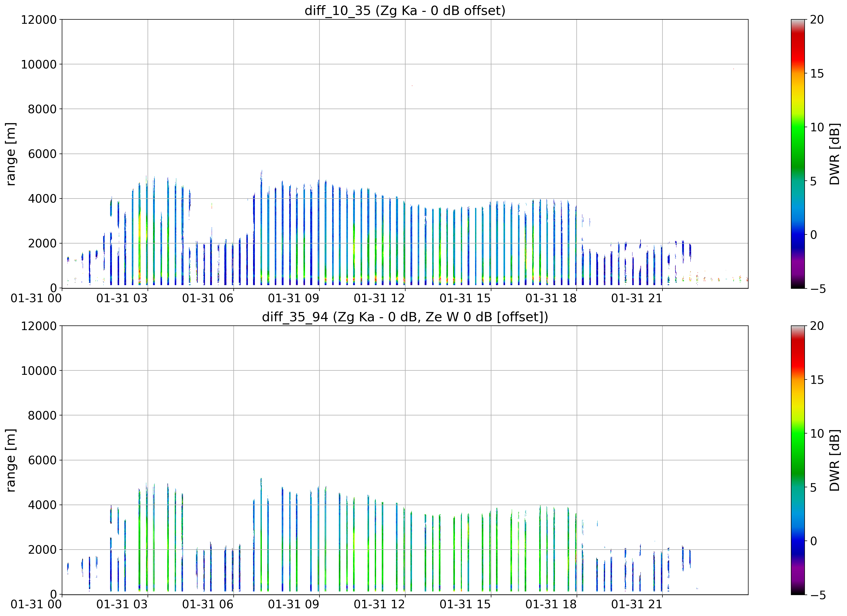847x616 pixels.
Task: Click y-tick "6000" on the diff_35_94 plot
Action: click(42, 460)
